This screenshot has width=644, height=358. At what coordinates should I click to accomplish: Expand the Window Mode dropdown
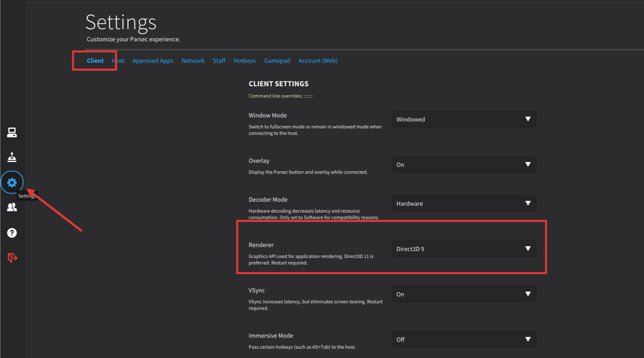click(464, 119)
